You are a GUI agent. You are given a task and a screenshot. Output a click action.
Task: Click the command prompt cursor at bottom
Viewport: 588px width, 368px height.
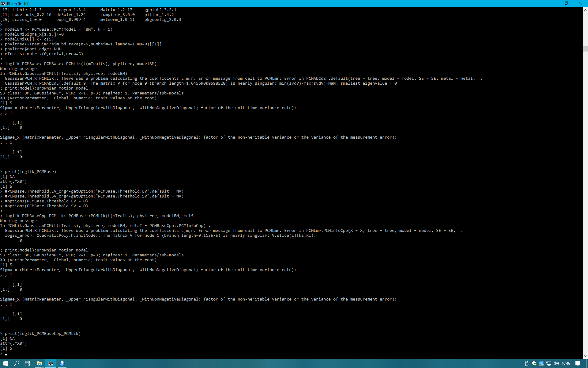coord(6,354)
